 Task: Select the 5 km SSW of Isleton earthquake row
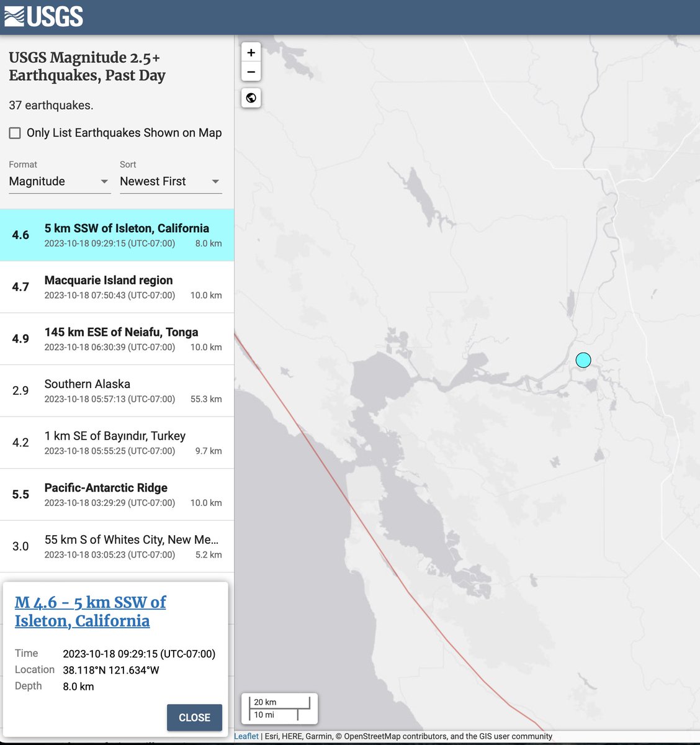117,235
